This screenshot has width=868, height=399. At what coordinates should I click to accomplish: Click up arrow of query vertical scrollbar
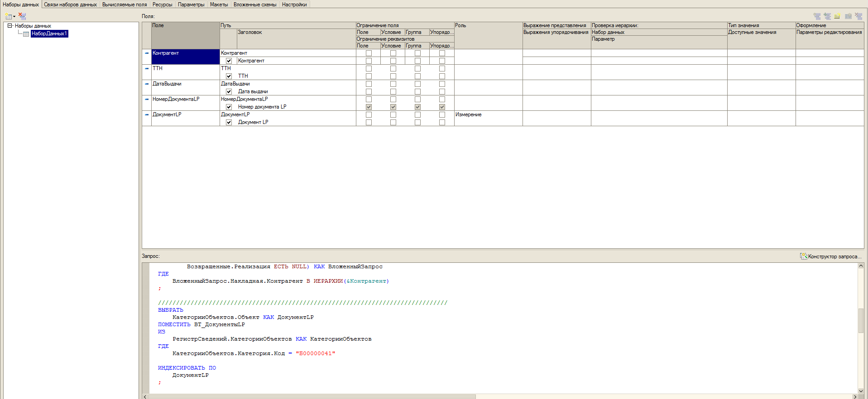tap(861, 266)
